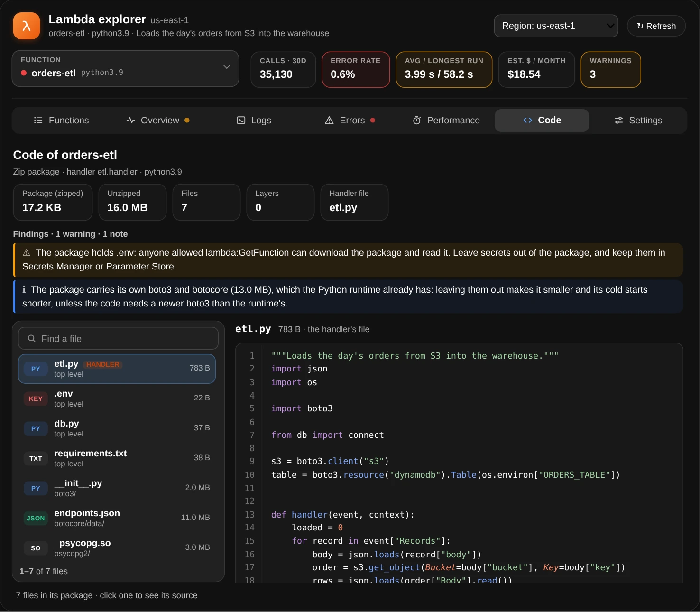Viewport: 700px width, 612px height.
Task: Click the warning triangle icon in the .env finding
Action: pyautogui.click(x=27, y=252)
